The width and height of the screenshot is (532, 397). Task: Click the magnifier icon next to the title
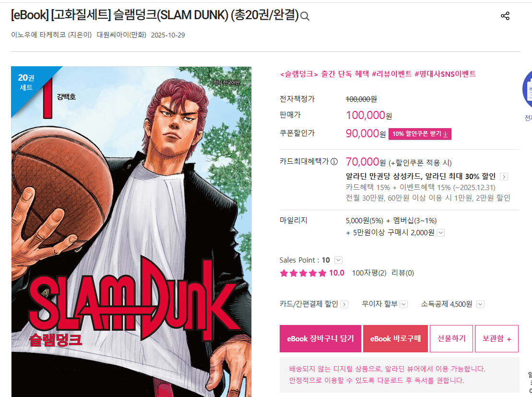coord(305,16)
